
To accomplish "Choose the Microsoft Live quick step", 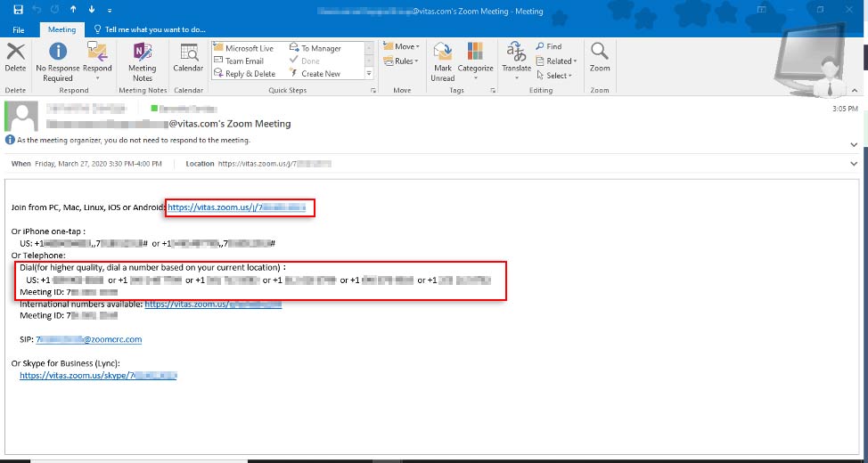I will coord(243,49).
